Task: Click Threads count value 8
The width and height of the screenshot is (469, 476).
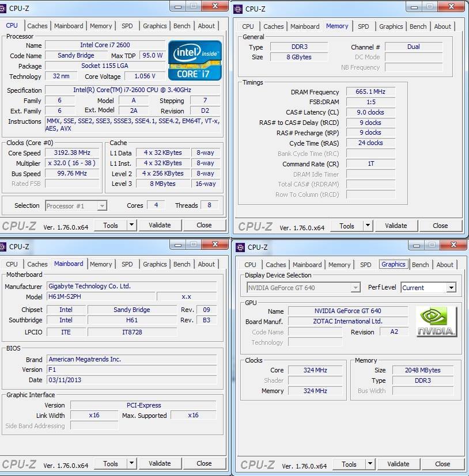Action: [209, 205]
